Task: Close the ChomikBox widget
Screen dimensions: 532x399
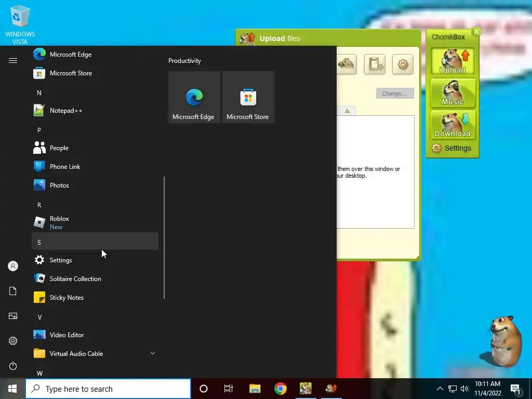Action: [476, 32]
